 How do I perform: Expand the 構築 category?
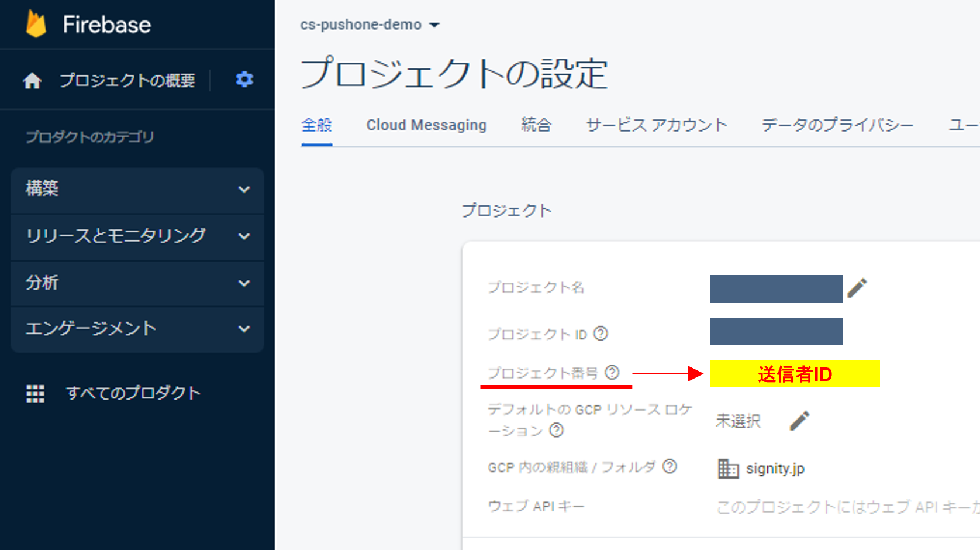click(137, 190)
